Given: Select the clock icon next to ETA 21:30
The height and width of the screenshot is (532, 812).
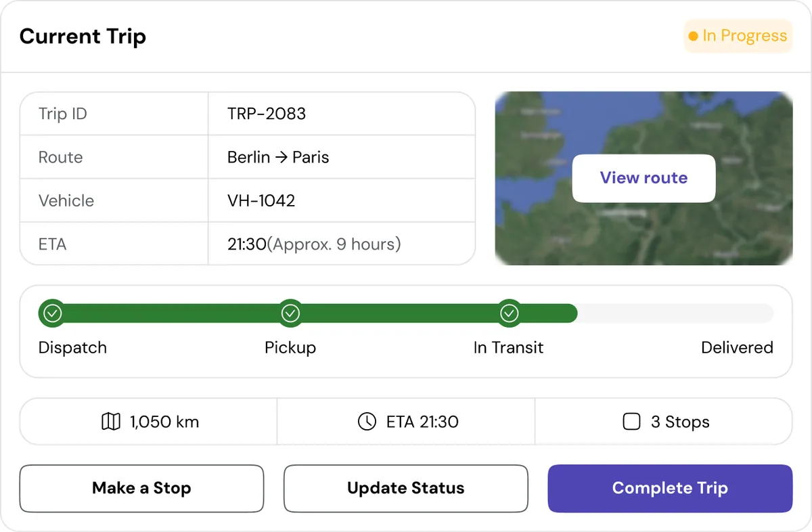Looking at the screenshot, I should coord(367,421).
